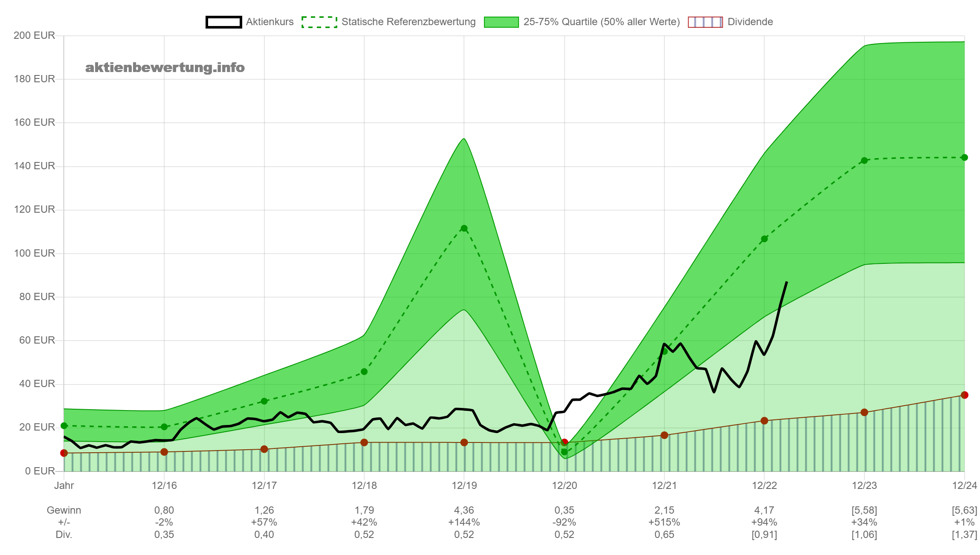Select the green reference point at 12/21
The height and width of the screenshot is (555, 980).
click(664, 351)
